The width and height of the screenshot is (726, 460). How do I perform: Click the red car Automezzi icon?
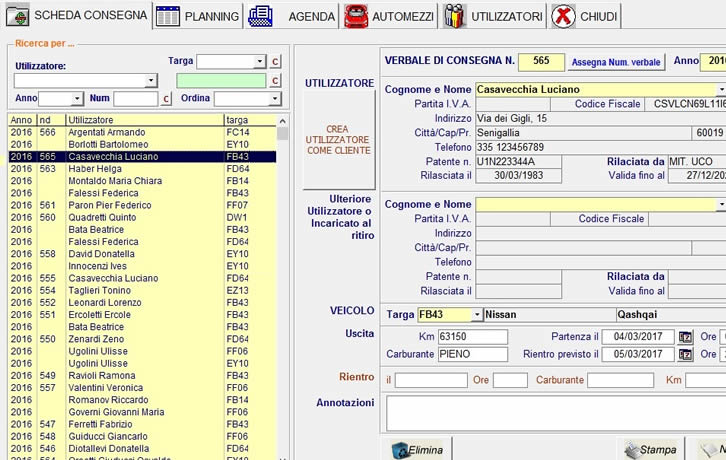tap(356, 16)
